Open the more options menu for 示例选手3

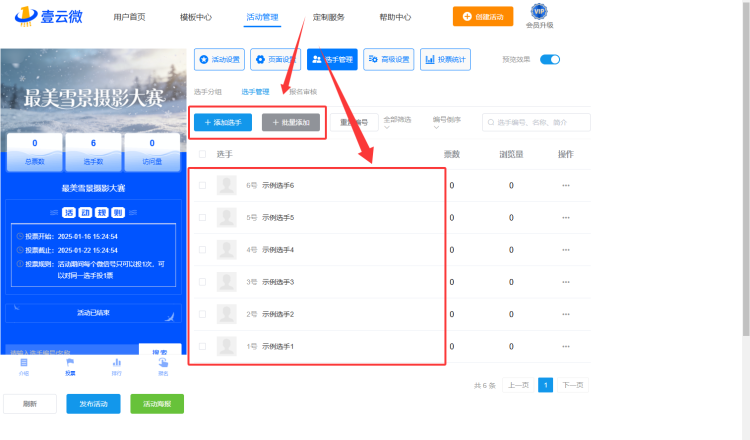pyautogui.click(x=566, y=282)
